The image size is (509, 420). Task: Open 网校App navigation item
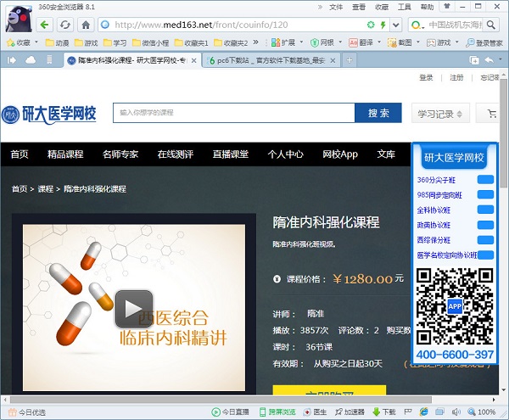(340, 154)
